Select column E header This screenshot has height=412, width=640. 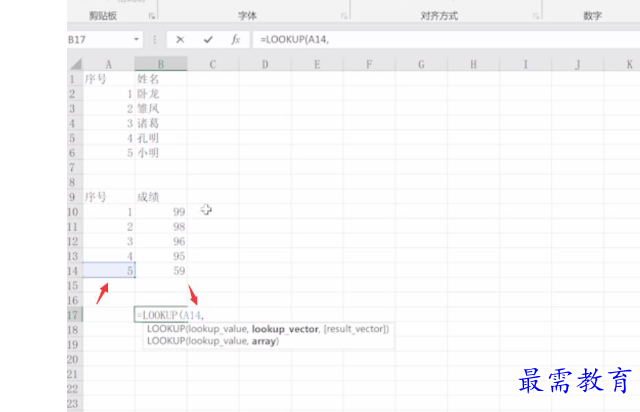point(317,64)
